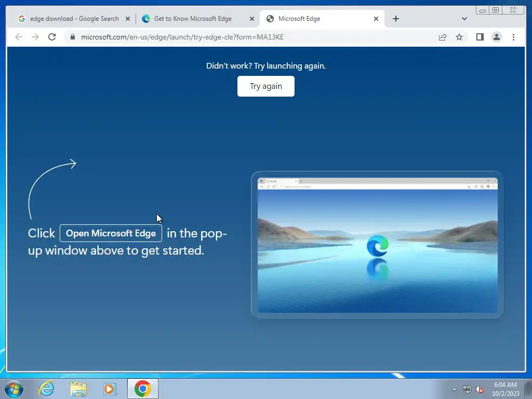Viewport: 532px width, 399px height.
Task: Open the taskbar clock and date
Action: tap(506, 389)
